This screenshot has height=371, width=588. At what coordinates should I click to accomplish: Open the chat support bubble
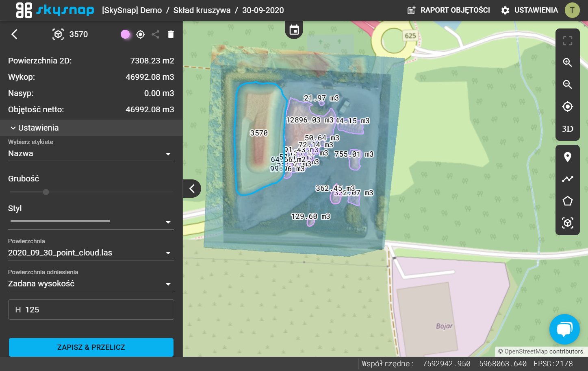coord(564,329)
